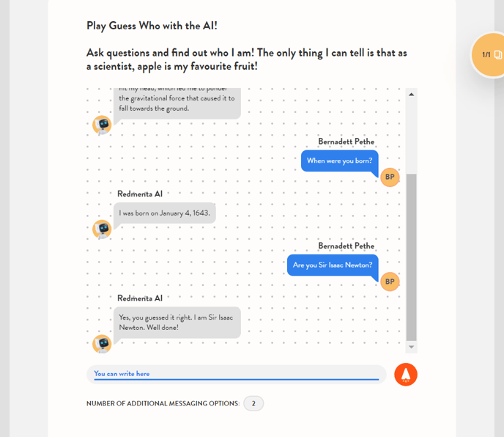Click robot avatar beside the January 4, 1643 message
This screenshot has height=437, width=504.
(102, 229)
